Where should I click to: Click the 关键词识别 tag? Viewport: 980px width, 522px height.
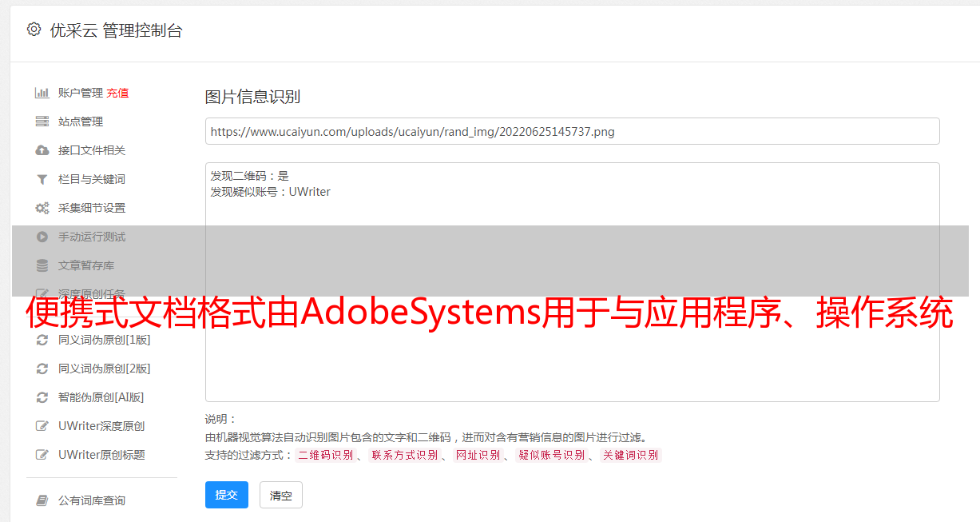tap(630, 455)
